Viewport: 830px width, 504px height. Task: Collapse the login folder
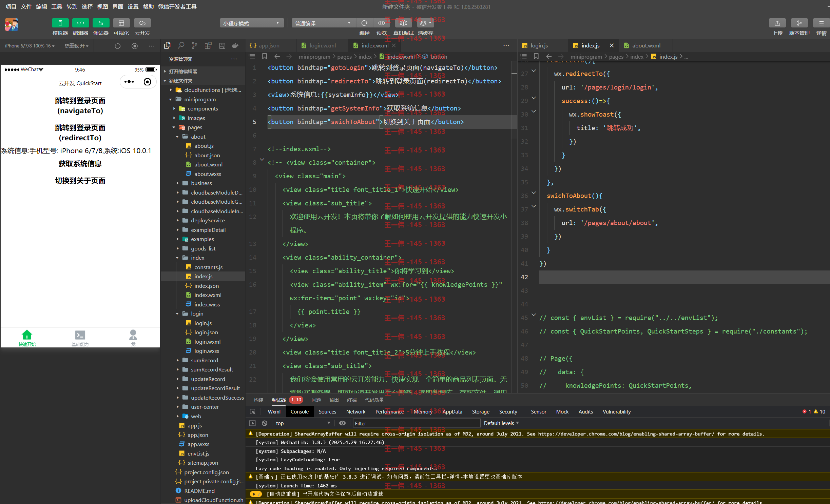pos(177,314)
